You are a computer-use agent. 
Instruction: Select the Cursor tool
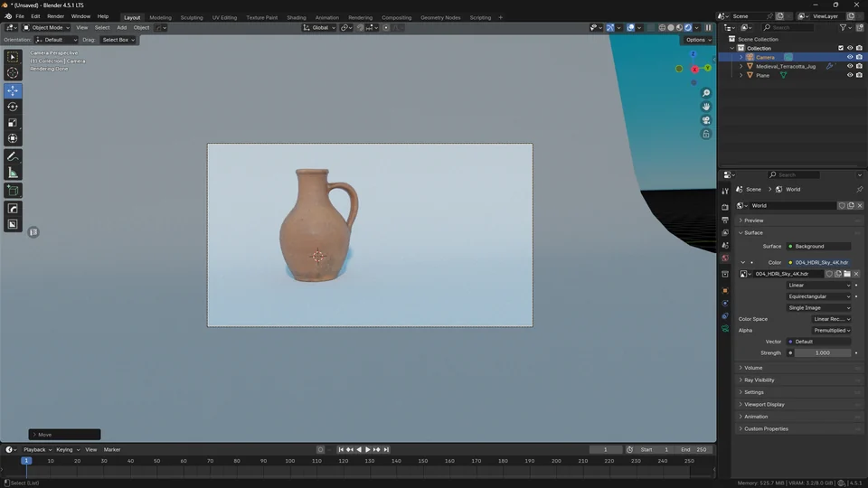tap(13, 73)
